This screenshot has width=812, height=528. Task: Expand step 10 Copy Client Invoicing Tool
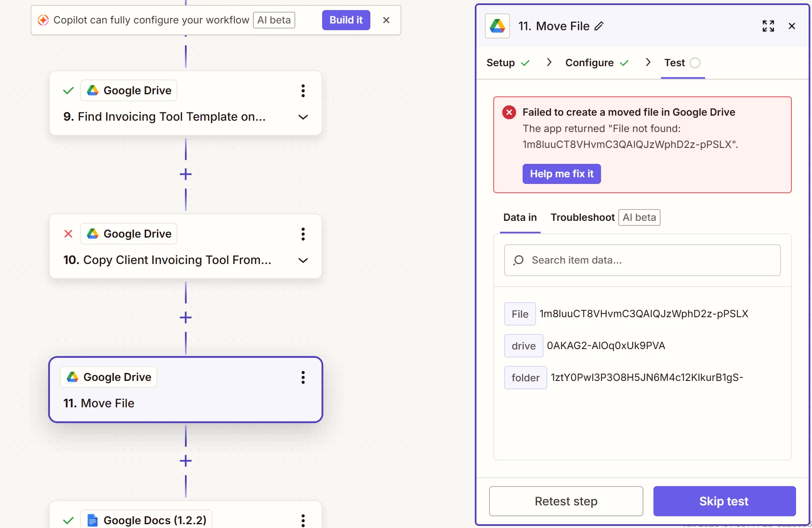coord(303,260)
